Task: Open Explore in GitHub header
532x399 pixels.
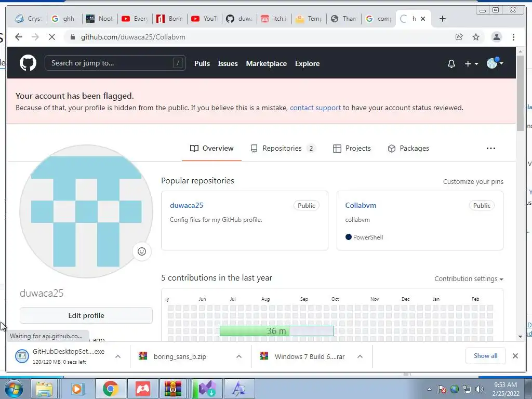Action: click(308, 63)
